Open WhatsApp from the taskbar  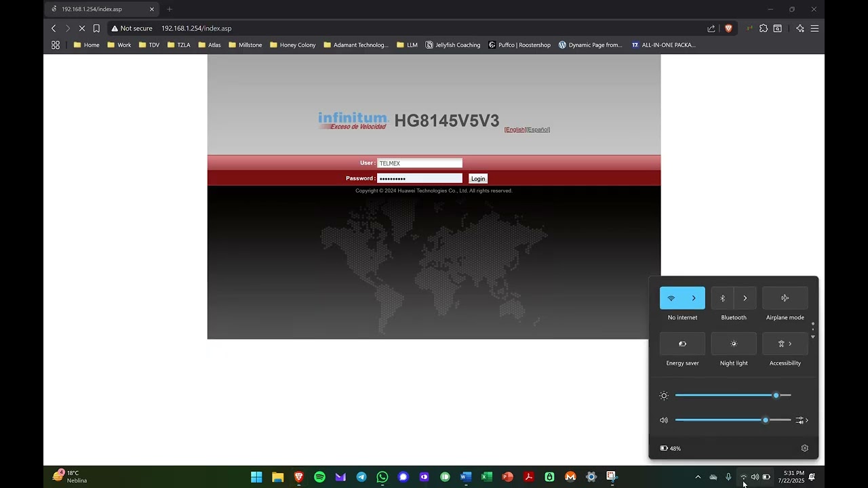click(x=382, y=477)
